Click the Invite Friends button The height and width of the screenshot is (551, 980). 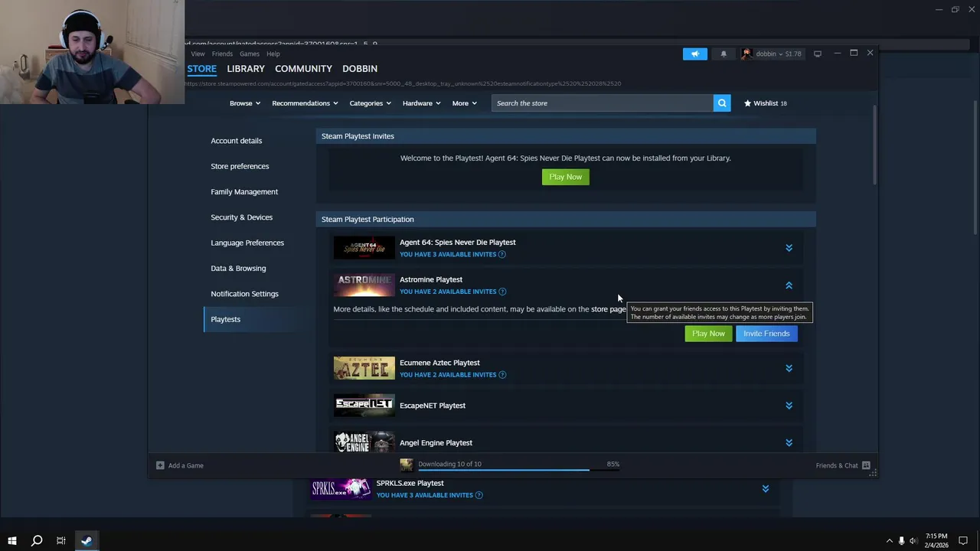766,334
